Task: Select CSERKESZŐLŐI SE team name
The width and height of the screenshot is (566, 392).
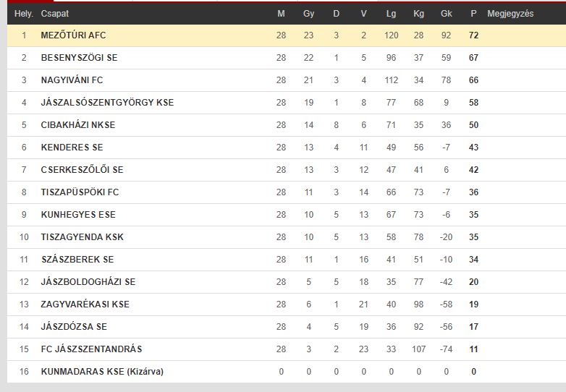Action: [x=82, y=169]
